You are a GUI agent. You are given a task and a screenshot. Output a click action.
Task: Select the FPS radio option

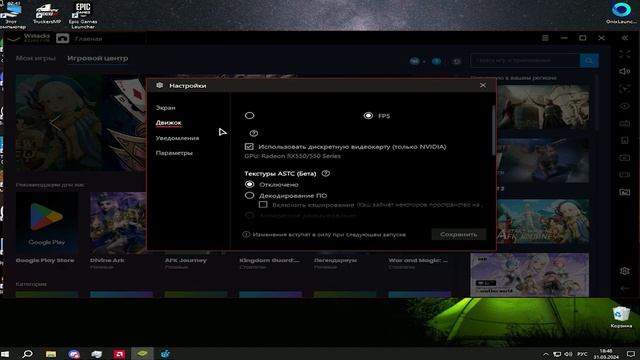[368, 116]
